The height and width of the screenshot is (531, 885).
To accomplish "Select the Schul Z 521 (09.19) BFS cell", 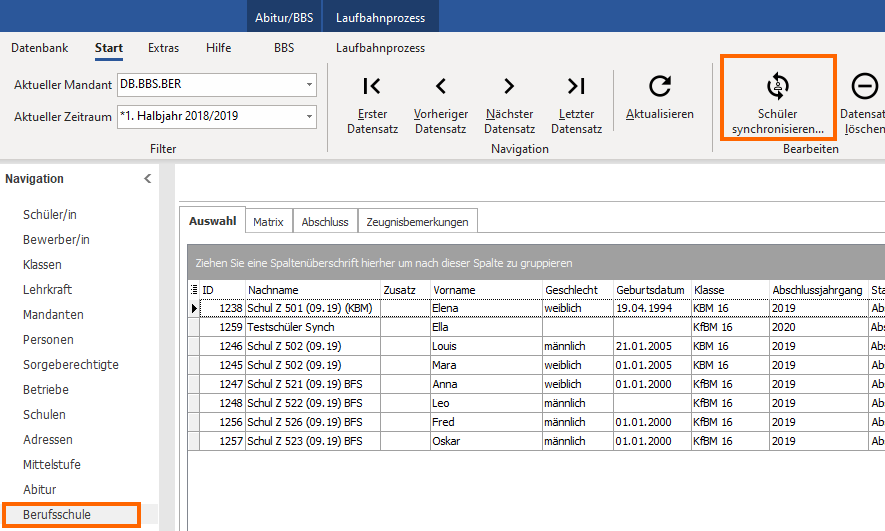I will tap(313, 384).
